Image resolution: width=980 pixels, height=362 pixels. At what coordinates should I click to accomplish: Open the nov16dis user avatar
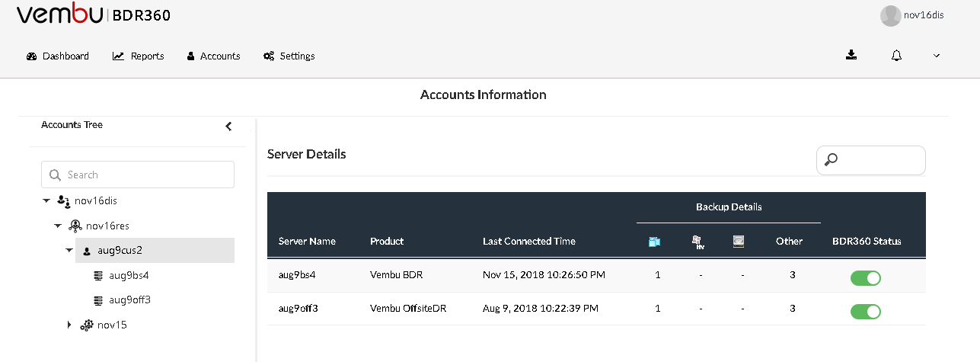click(891, 15)
